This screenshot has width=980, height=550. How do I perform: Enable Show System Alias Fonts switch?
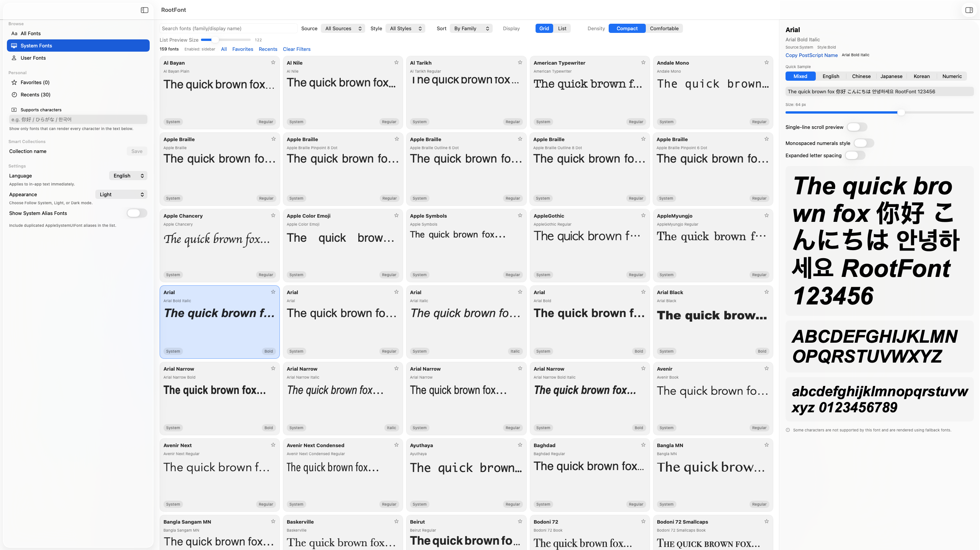(137, 213)
